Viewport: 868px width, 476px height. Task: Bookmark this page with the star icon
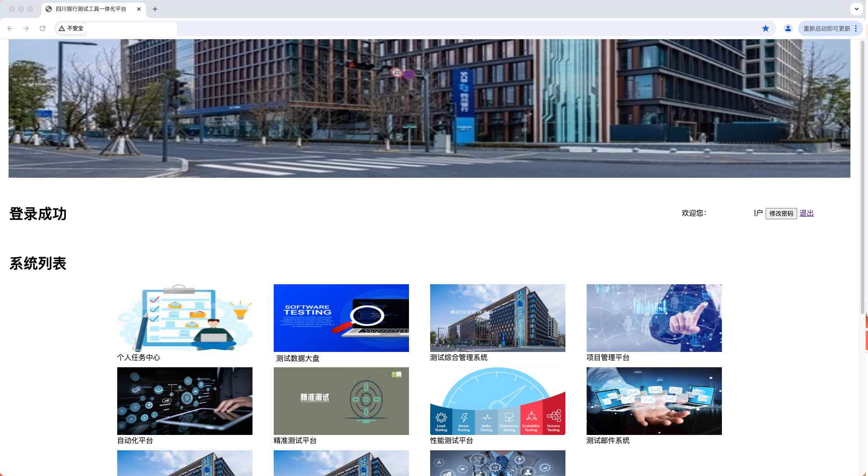tap(766, 28)
